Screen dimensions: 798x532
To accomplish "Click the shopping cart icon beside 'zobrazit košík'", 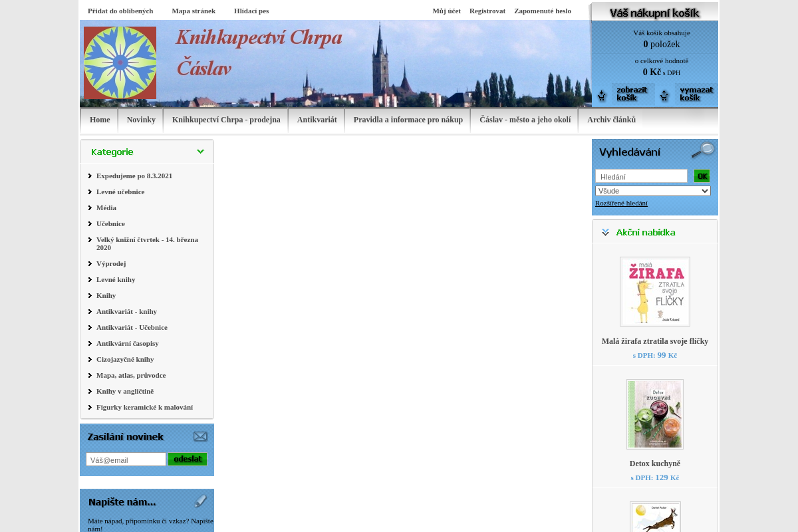I will click(x=602, y=94).
